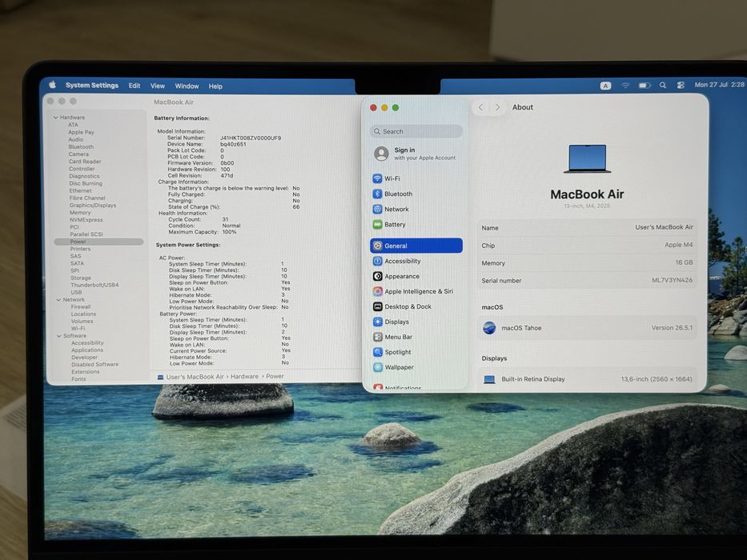The width and height of the screenshot is (747, 560).
Task: Click the battery status icon in menu bar
Action: coord(644,86)
